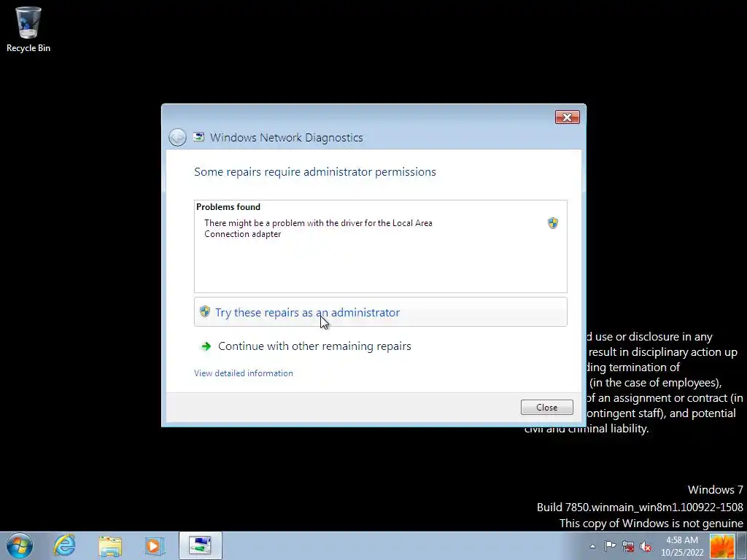Launch Windows Media Player from taskbar
The image size is (747, 560).
[x=155, y=545]
